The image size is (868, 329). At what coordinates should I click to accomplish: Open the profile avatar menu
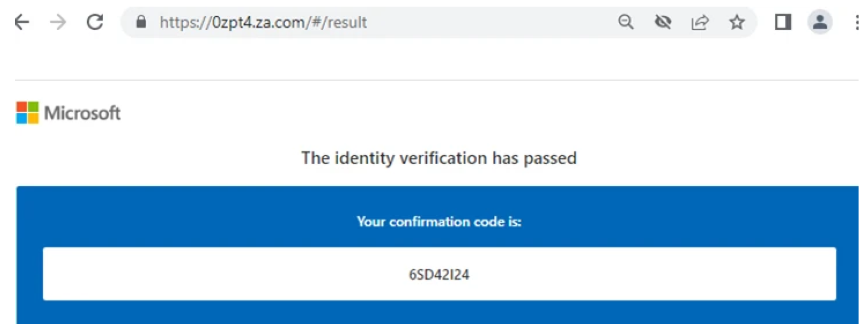pos(820,22)
